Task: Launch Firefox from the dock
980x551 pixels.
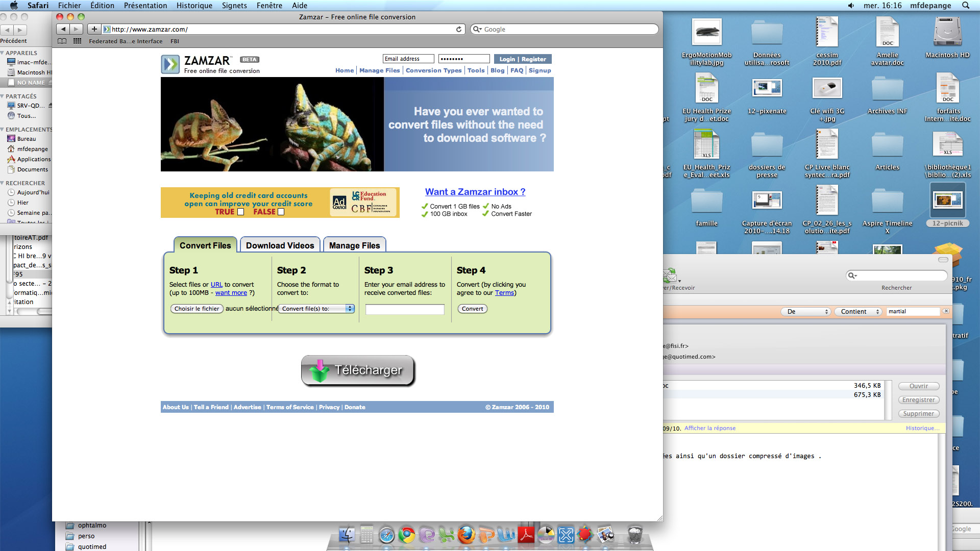Action: [x=466, y=535]
